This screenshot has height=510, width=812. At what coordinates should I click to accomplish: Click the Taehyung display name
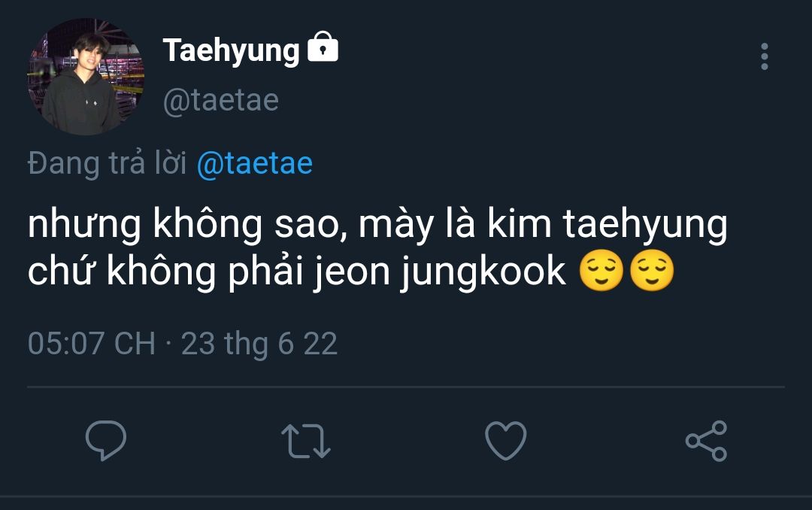coord(231,50)
